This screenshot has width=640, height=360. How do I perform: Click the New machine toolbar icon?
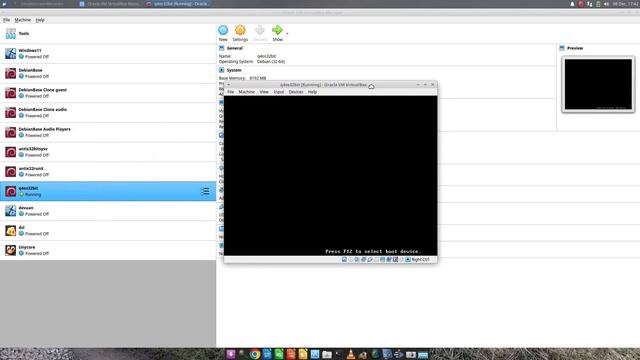tap(223, 33)
